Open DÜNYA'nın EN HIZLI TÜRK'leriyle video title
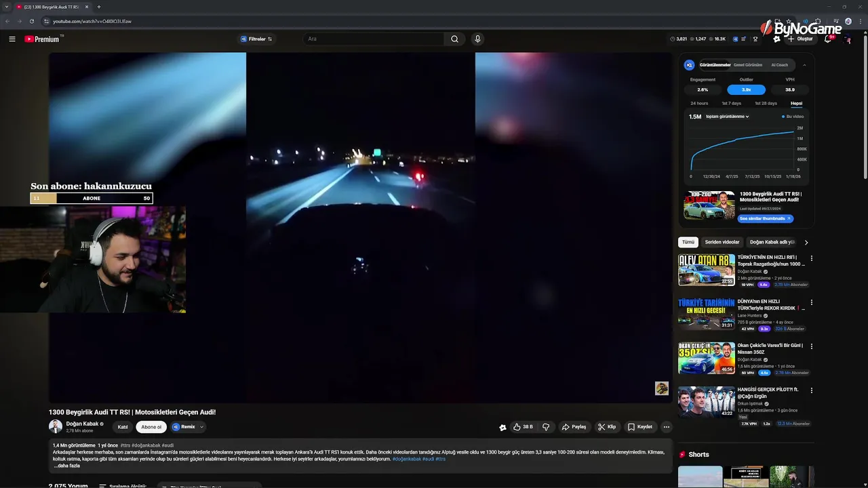The image size is (868, 488). pos(771,304)
